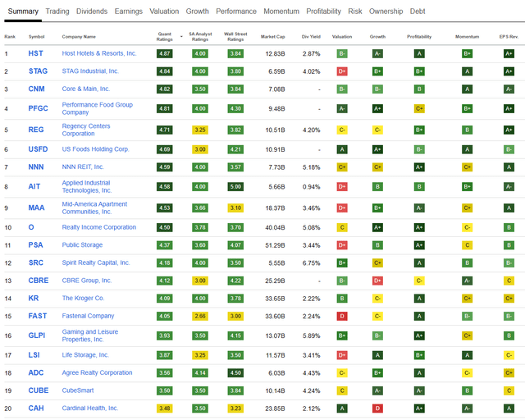This screenshot has height=420, width=525.
Task: Click the CUBE ticker symbol
Action: pyautogui.click(x=39, y=390)
